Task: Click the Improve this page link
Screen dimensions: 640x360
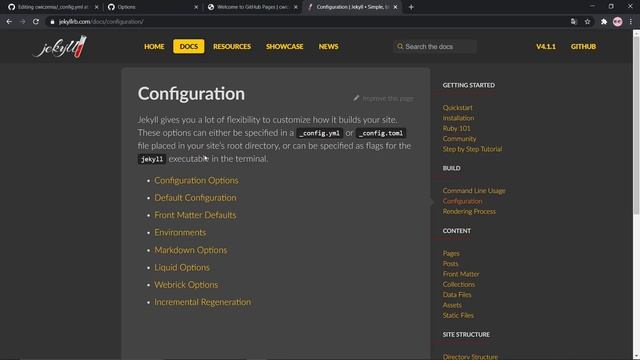Action: [x=388, y=98]
